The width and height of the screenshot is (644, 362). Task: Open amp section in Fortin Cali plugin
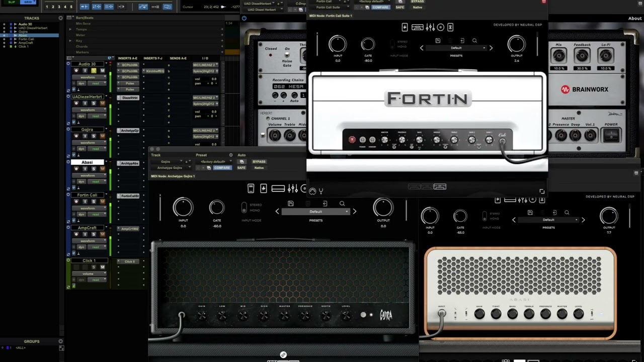pyautogui.click(x=417, y=27)
